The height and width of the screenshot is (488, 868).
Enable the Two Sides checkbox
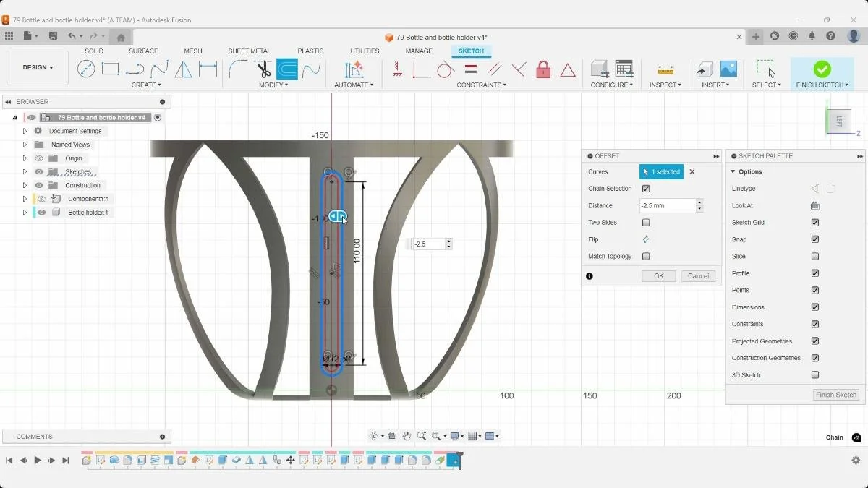point(646,223)
